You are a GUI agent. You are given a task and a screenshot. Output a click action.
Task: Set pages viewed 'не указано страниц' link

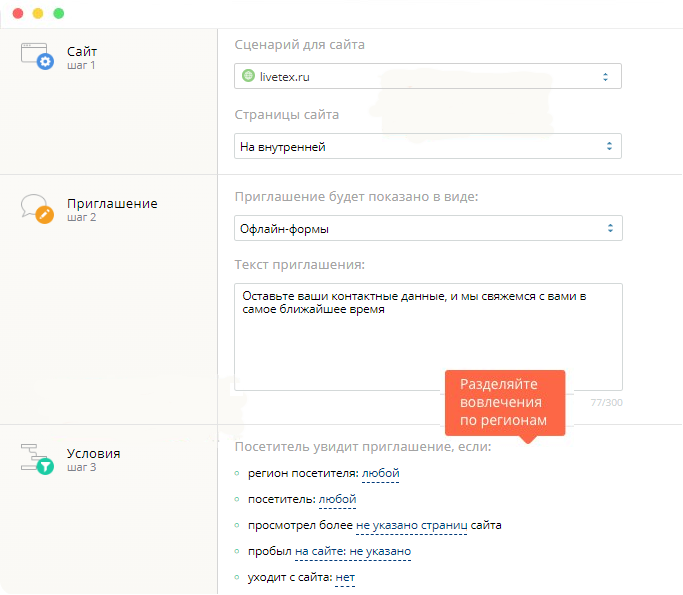pyautogui.click(x=412, y=525)
